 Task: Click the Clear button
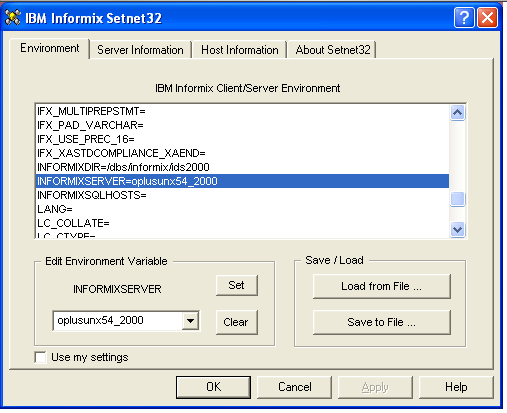237,322
